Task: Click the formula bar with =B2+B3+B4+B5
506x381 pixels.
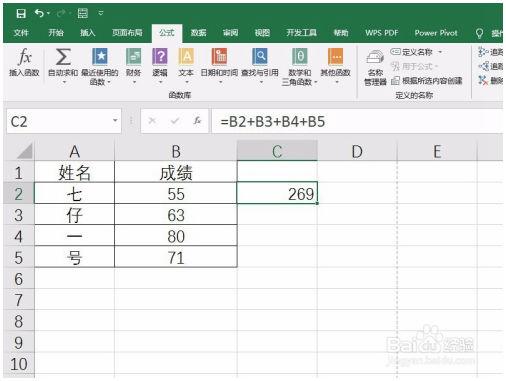Action: (357, 121)
